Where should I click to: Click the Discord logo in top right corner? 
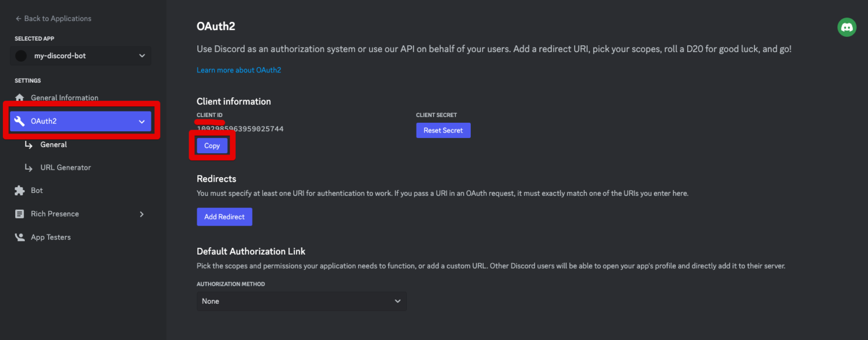(x=847, y=27)
